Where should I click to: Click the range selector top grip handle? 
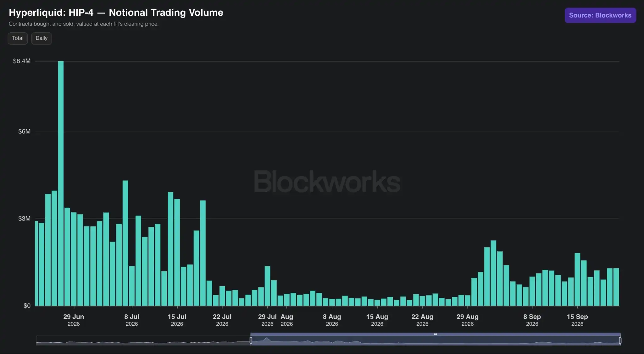(x=436, y=334)
